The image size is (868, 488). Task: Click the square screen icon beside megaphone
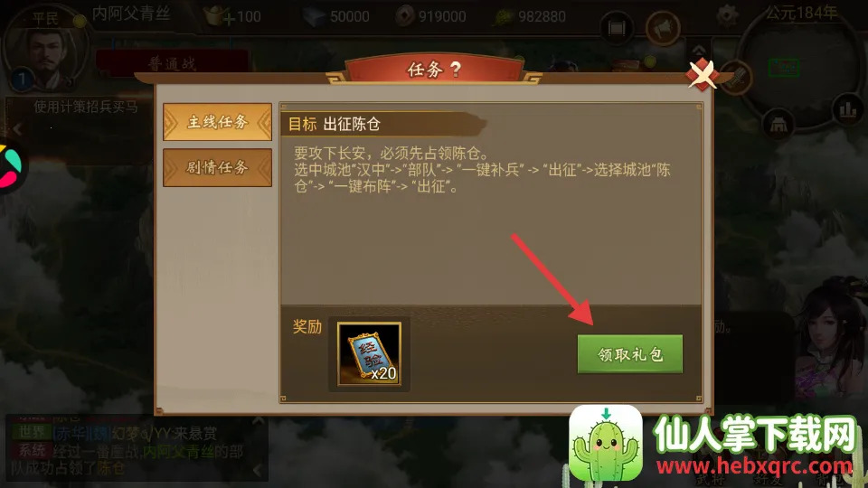(x=617, y=28)
